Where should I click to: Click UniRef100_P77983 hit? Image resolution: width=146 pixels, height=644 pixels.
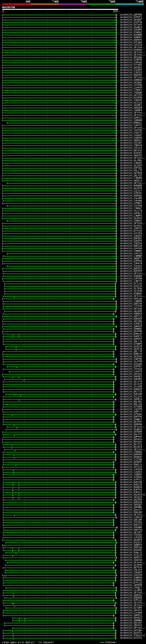pos(131,65)
